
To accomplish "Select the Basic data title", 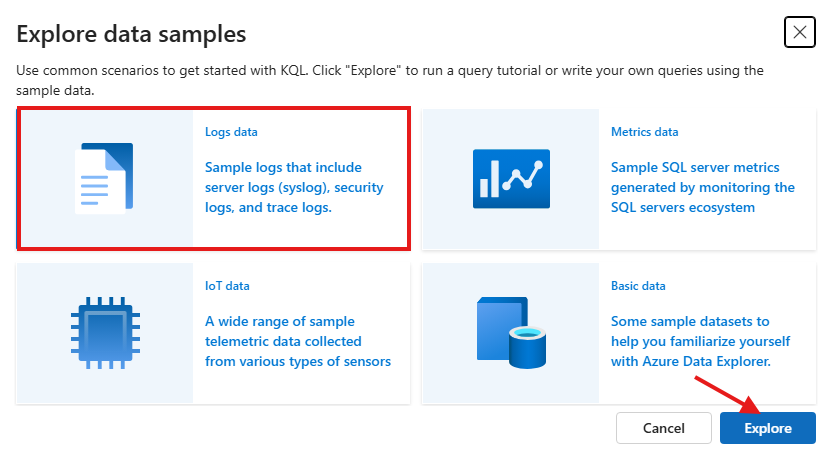I will pyautogui.click(x=638, y=286).
